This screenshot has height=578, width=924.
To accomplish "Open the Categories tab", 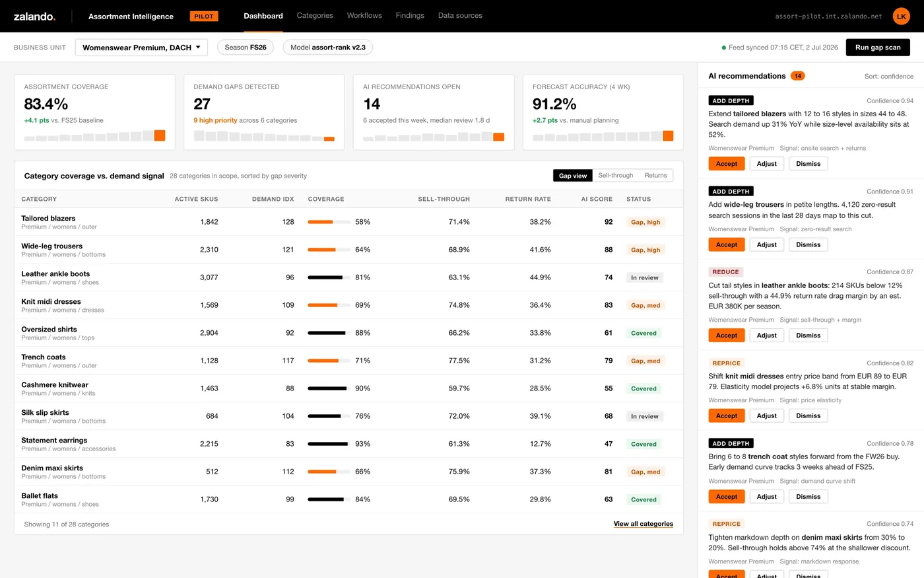I will (x=315, y=16).
